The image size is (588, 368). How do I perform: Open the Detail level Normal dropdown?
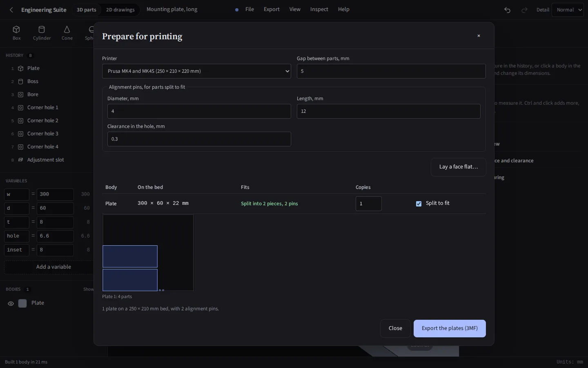(568, 10)
